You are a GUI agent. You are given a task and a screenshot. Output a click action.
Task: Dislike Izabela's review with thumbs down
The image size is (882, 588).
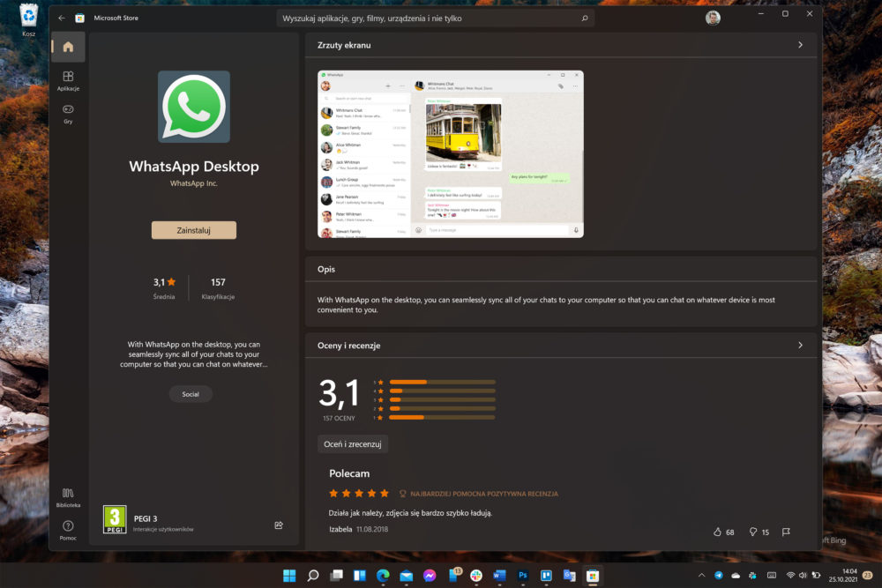click(x=752, y=532)
